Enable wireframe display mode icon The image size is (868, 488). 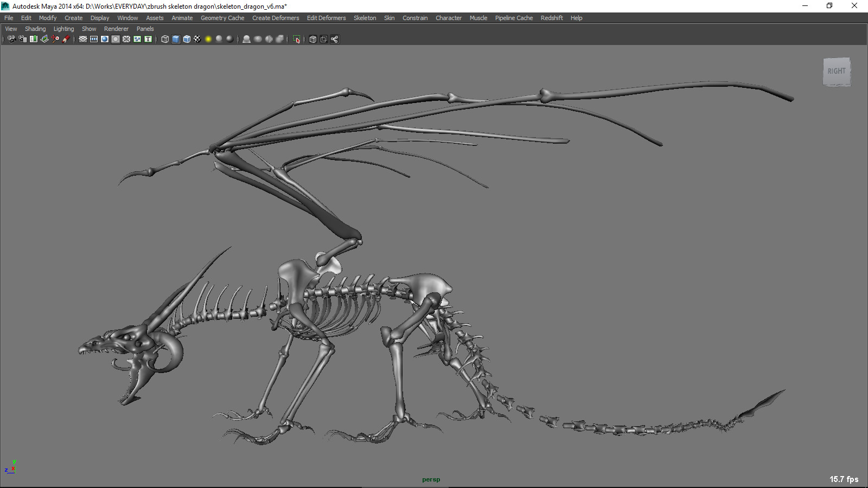click(164, 39)
